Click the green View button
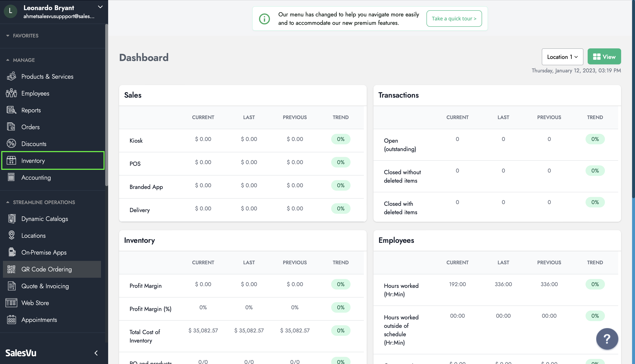Screen dimensions: 635x364 [604, 57]
